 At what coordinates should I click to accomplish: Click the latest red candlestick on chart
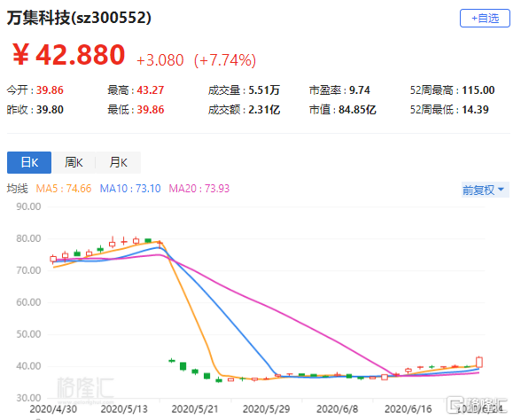point(479,362)
